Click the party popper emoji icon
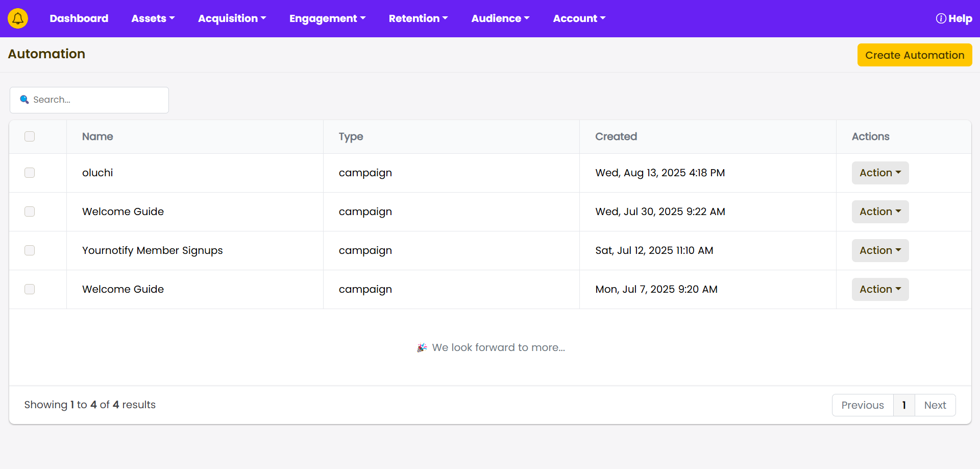The height and width of the screenshot is (469, 980). (x=422, y=347)
